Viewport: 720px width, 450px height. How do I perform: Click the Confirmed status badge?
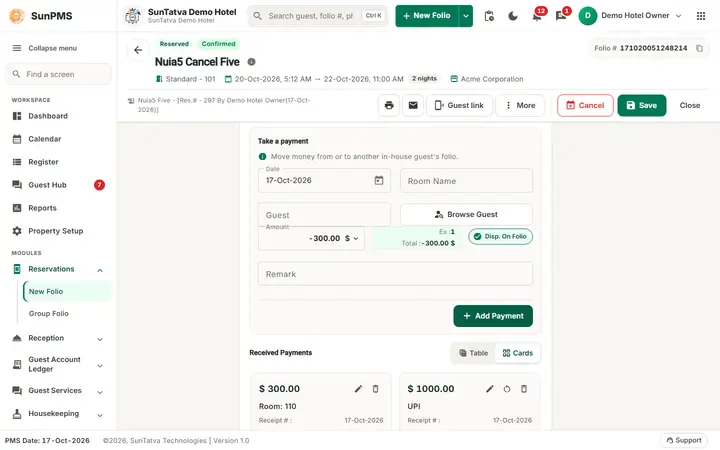(x=219, y=44)
